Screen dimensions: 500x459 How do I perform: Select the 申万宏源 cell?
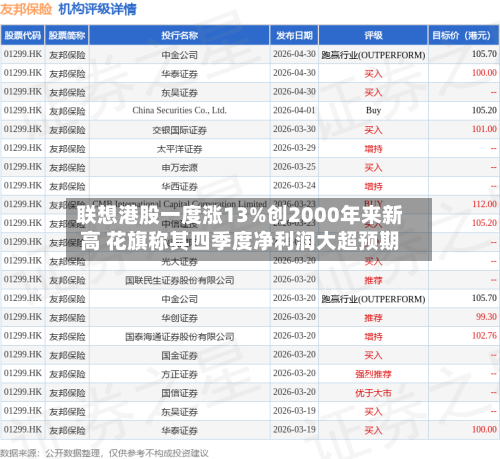[179, 167]
